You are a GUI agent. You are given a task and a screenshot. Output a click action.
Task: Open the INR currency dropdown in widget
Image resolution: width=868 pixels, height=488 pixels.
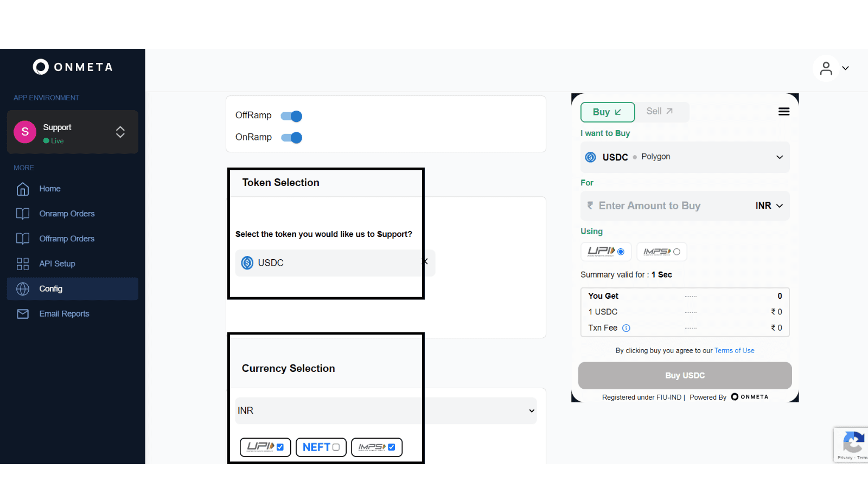coord(769,206)
